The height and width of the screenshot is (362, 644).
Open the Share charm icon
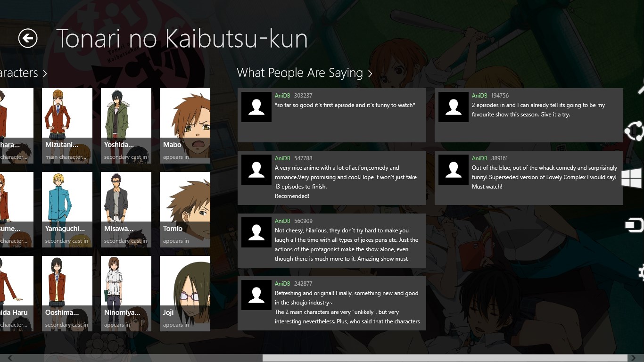pyautogui.click(x=634, y=132)
